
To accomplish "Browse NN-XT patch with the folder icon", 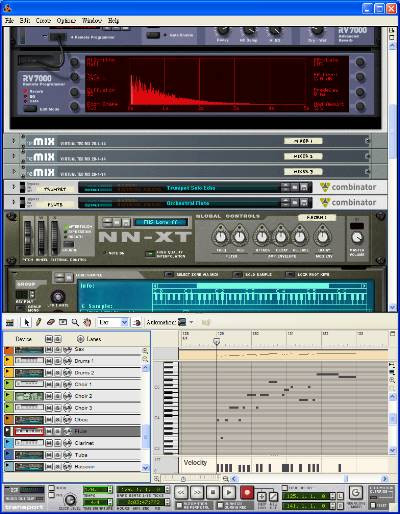I will click(x=117, y=222).
